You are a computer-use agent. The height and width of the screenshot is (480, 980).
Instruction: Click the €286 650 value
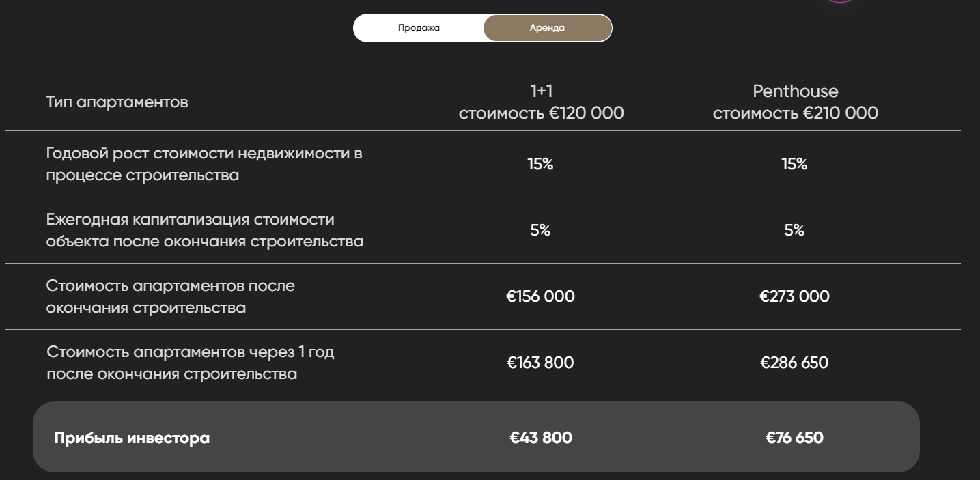[x=794, y=363]
